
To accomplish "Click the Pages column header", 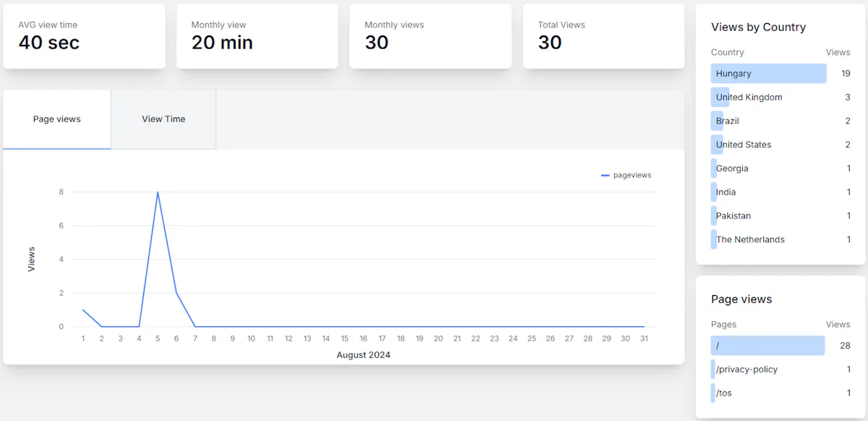I will [x=723, y=324].
